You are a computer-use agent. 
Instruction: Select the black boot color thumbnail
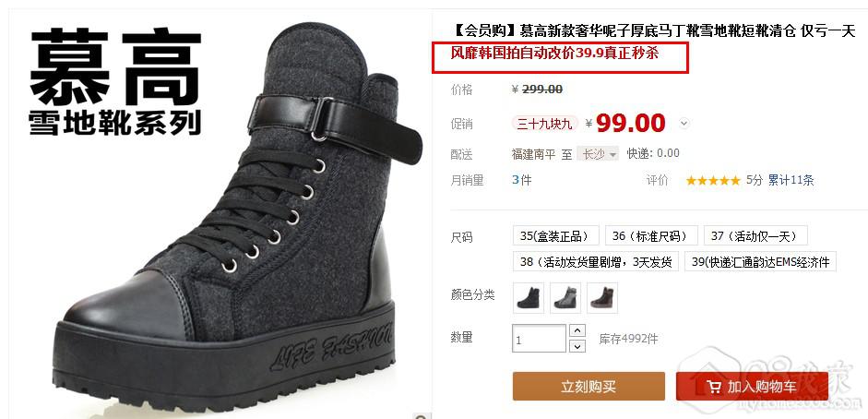(529, 298)
